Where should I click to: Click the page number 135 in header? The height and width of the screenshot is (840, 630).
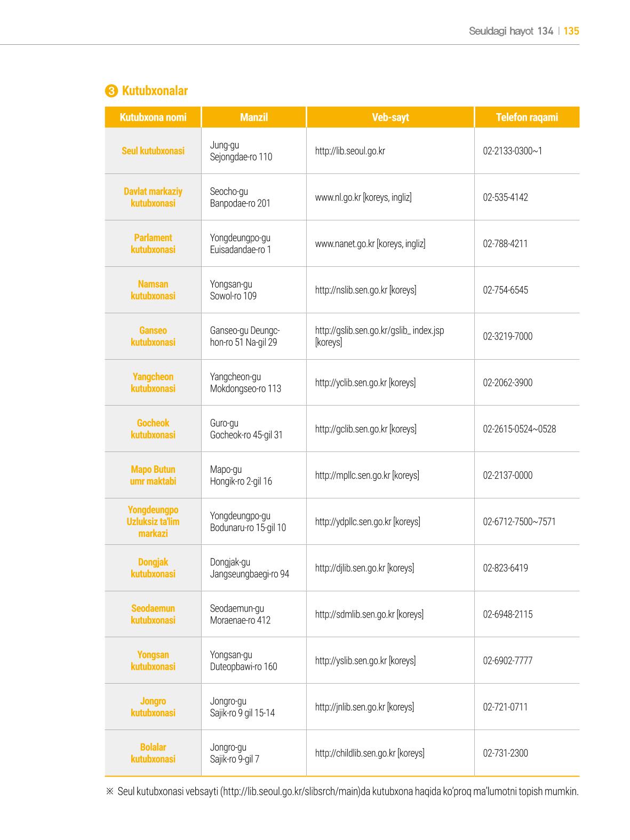[x=571, y=31]
